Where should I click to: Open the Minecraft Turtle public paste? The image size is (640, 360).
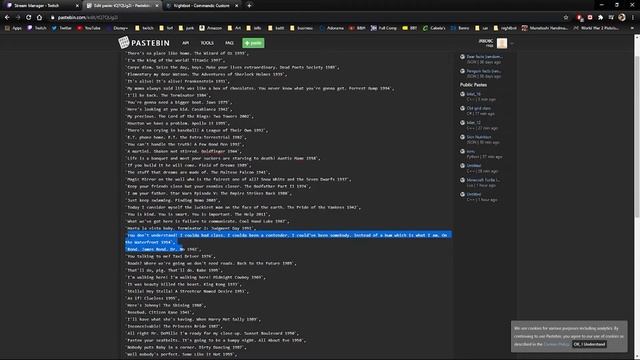(x=483, y=180)
